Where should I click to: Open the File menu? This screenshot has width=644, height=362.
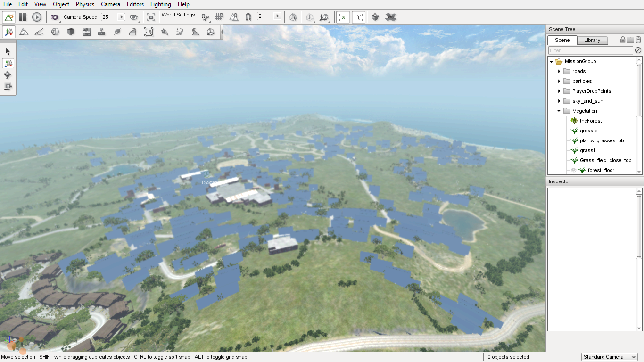8,4
